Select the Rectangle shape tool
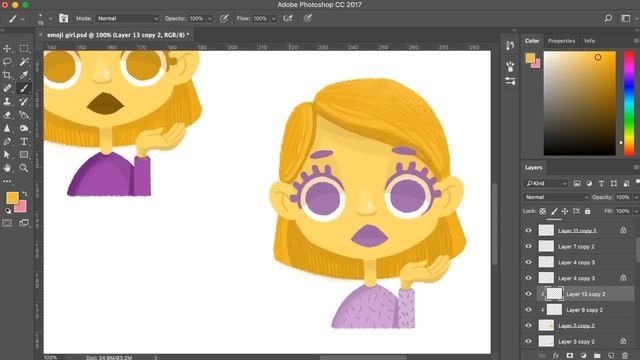This screenshot has width=640, height=360. (24, 155)
